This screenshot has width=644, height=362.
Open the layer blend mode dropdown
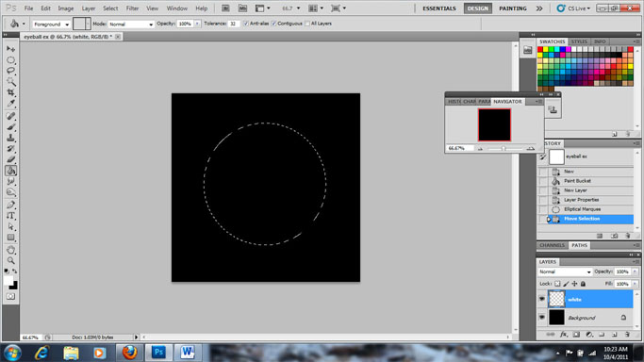coord(565,271)
